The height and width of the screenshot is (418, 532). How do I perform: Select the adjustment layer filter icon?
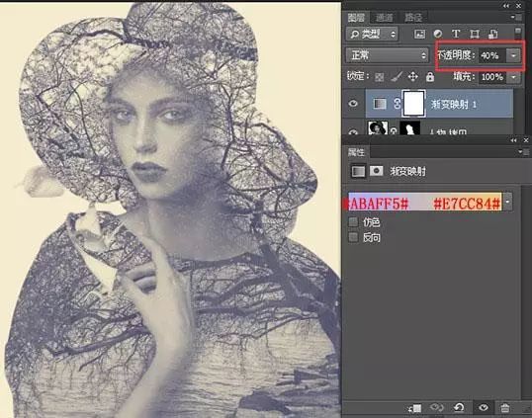pos(438,34)
